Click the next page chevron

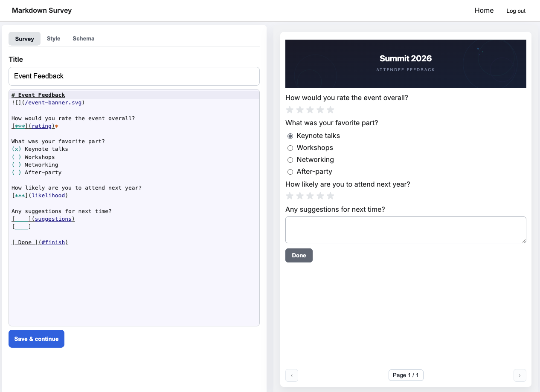pos(520,375)
